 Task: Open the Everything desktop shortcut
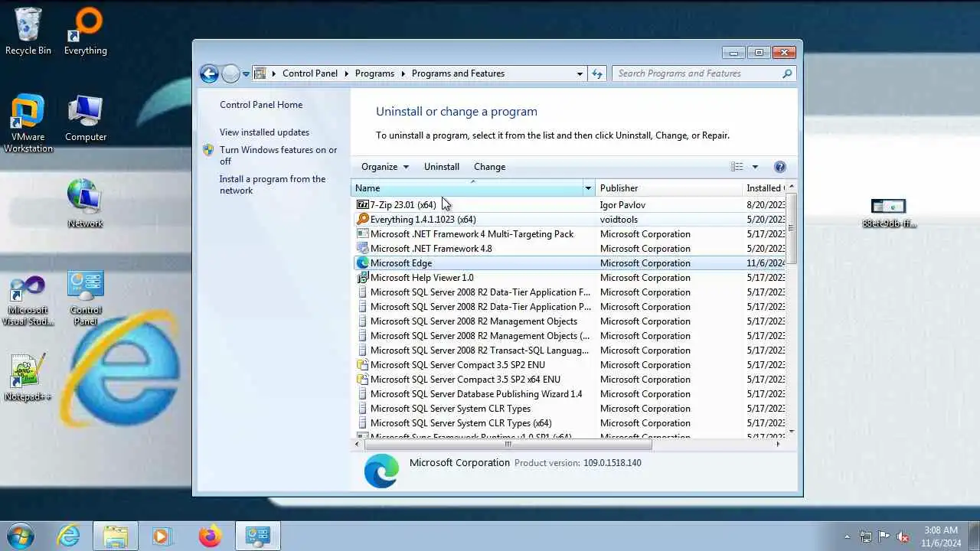(x=85, y=31)
